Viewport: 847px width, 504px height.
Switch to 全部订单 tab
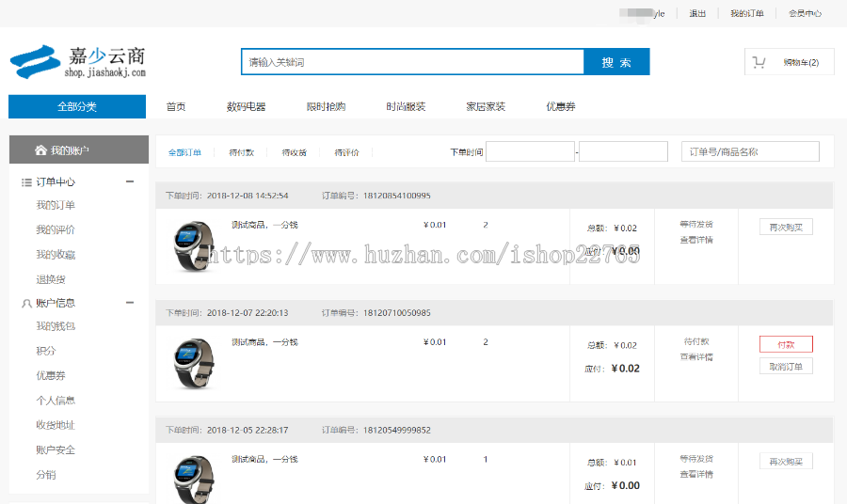(184, 152)
